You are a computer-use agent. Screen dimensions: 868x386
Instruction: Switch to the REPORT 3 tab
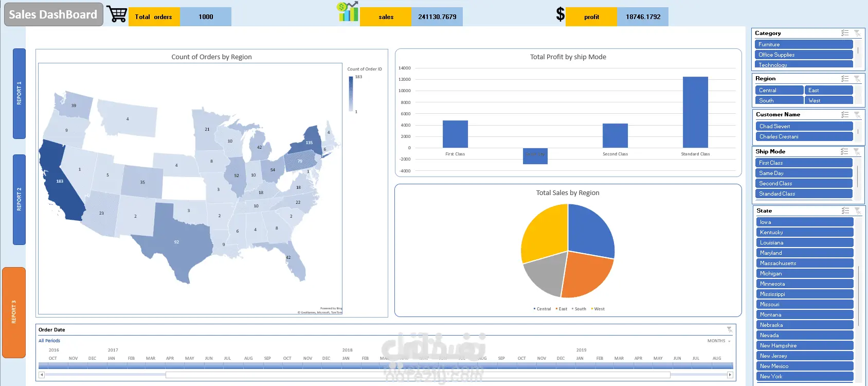[14, 312]
